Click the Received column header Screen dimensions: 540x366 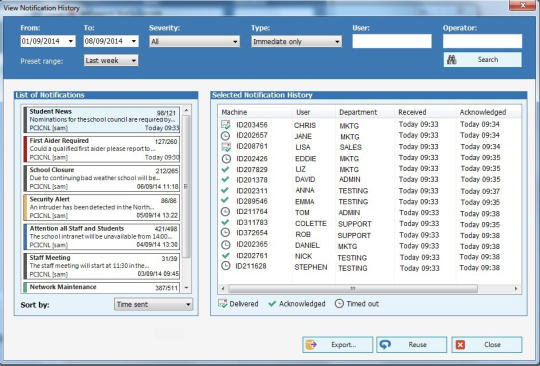(412, 112)
